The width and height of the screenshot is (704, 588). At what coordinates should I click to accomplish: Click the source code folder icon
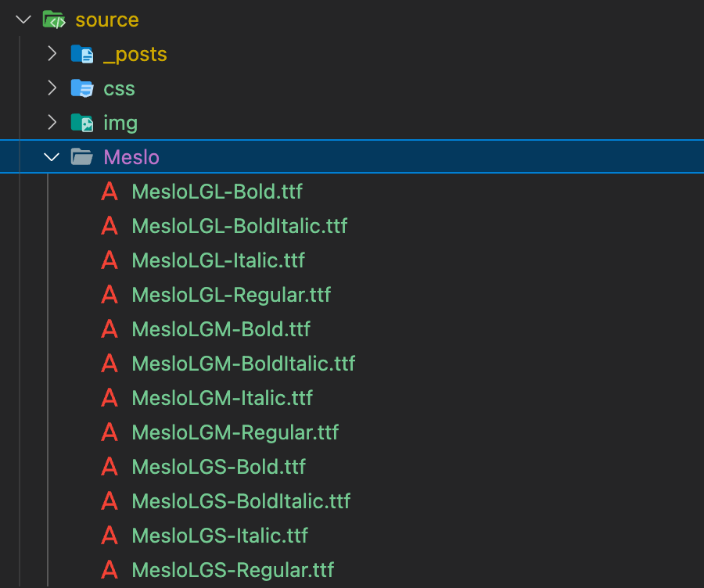pyautogui.click(x=53, y=20)
